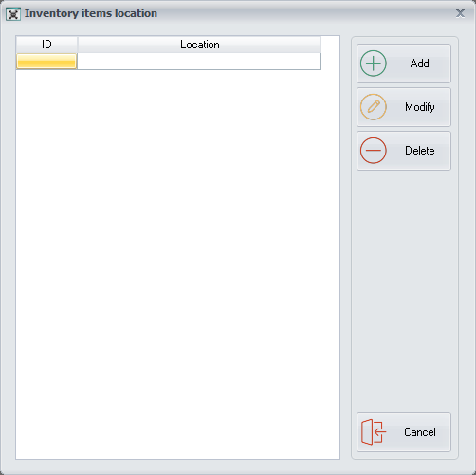Click the Modify button label
This screenshot has width=476, height=475.
pos(420,107)
